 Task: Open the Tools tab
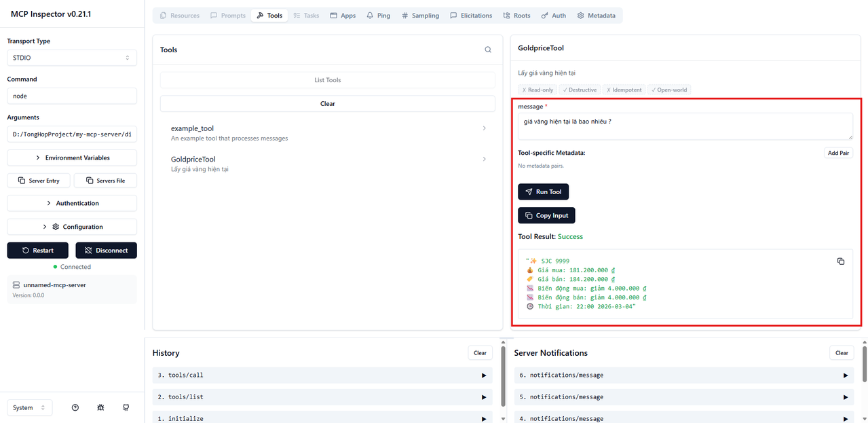point(269,16)
